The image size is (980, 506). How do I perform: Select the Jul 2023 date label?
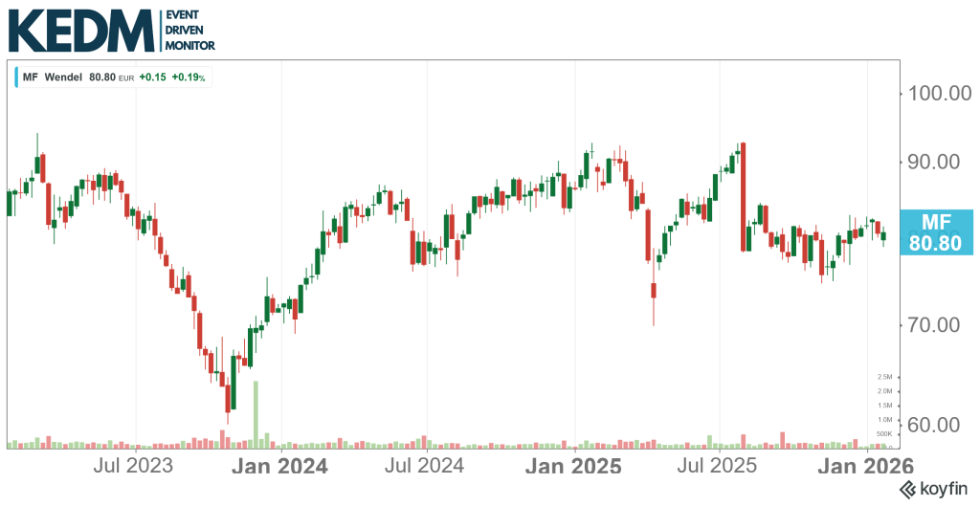pyautogui.click(x=136, y=467)
